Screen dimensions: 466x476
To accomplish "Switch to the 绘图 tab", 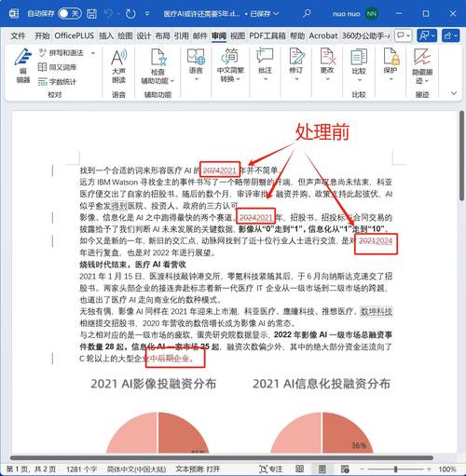I will (125, 36).
